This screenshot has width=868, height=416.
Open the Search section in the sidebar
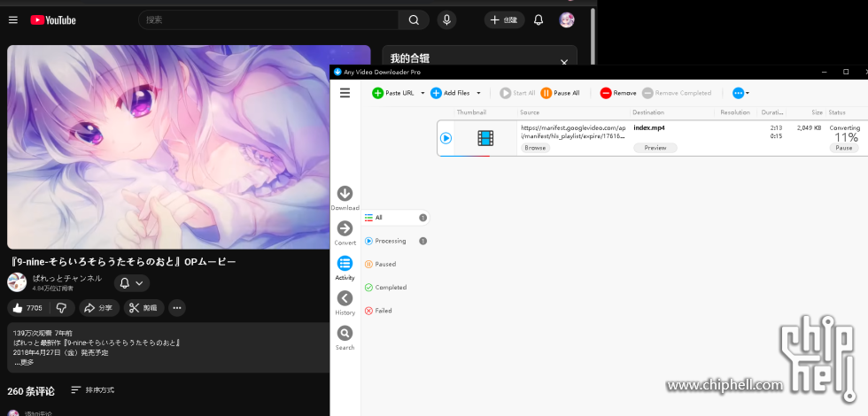click(x=345, y=334)
